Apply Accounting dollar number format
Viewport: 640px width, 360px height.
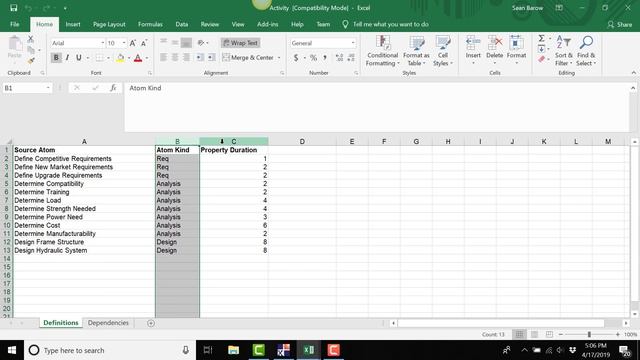[x=296, y=58]
